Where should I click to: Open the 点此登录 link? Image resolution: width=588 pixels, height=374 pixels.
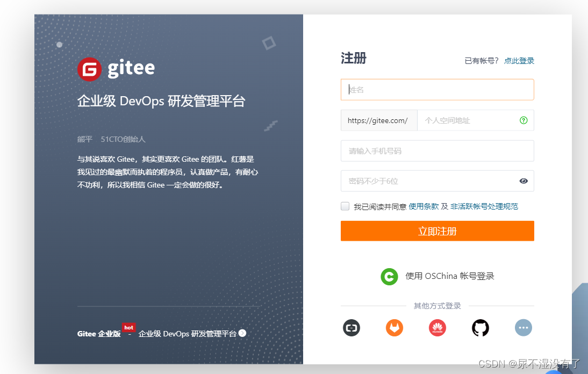(519, 61)
